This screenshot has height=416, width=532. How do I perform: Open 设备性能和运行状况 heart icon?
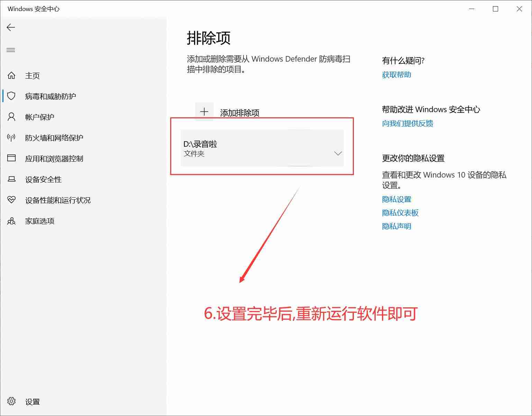pyautogui.click(x=11, y=200)
